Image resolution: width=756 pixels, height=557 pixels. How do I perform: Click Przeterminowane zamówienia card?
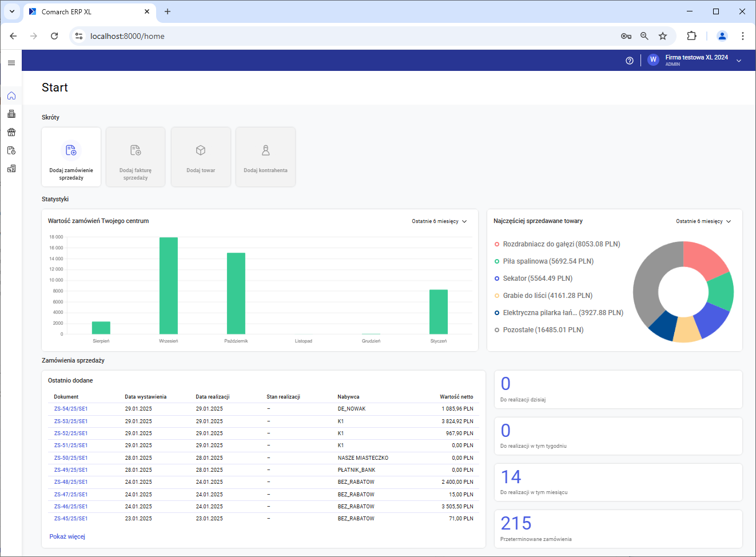pyautogui.click(x=618, y=529)
